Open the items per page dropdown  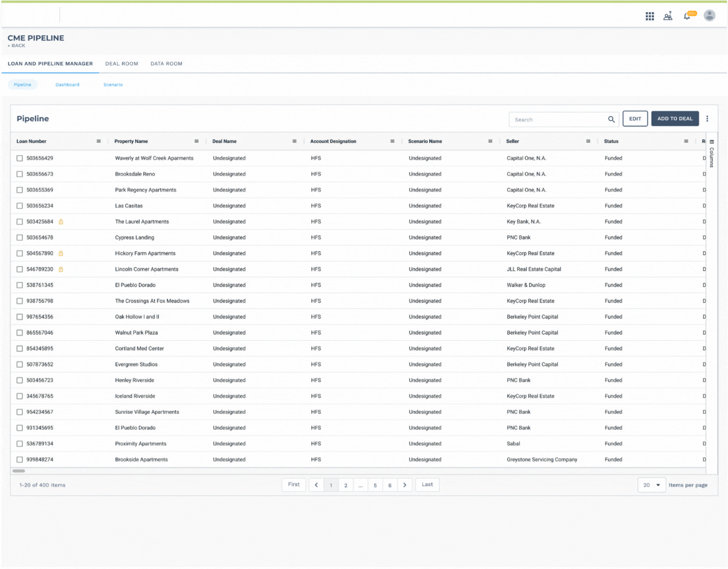click(x=652, y=485)
